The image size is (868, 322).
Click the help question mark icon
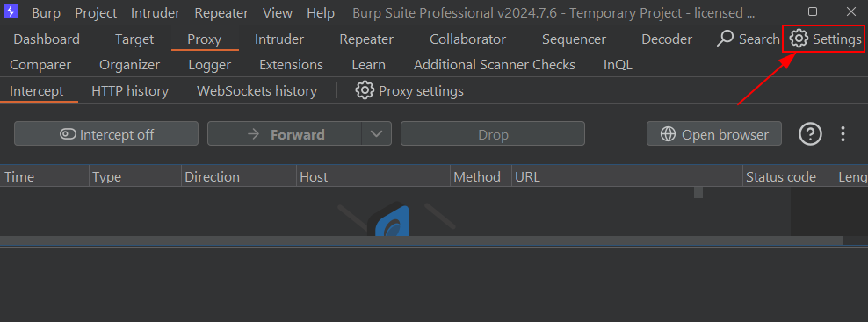[810, 134]
